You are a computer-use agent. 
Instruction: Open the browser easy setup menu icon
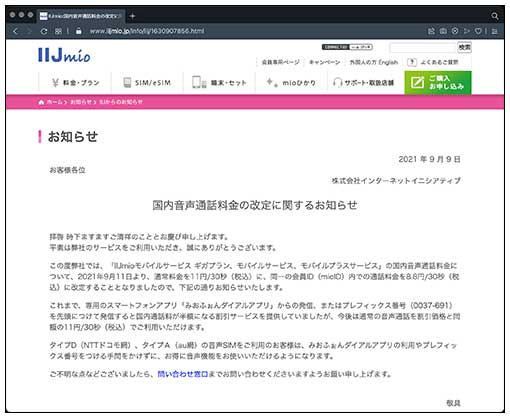click(495, 31)
